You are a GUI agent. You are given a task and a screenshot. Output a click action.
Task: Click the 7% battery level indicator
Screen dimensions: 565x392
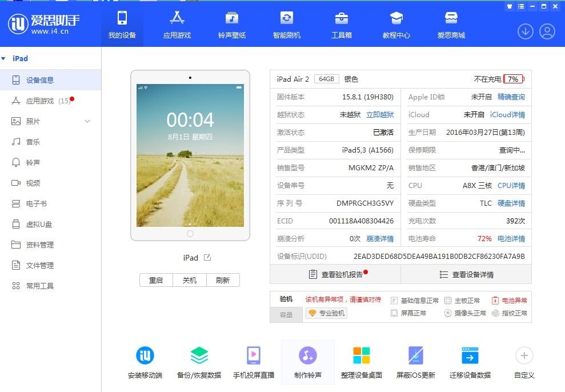(x=514, y=79)
